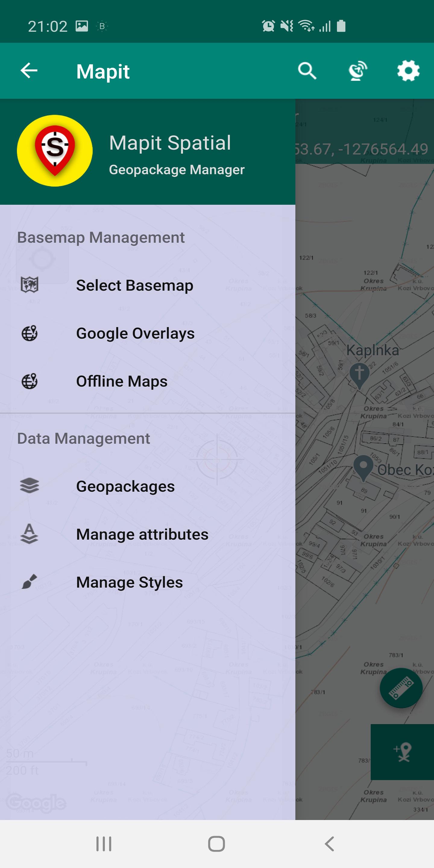Screen dimensions: 434x868
Task: Tap the 21:02 clock in status bar
Action: tap(48, 26)
